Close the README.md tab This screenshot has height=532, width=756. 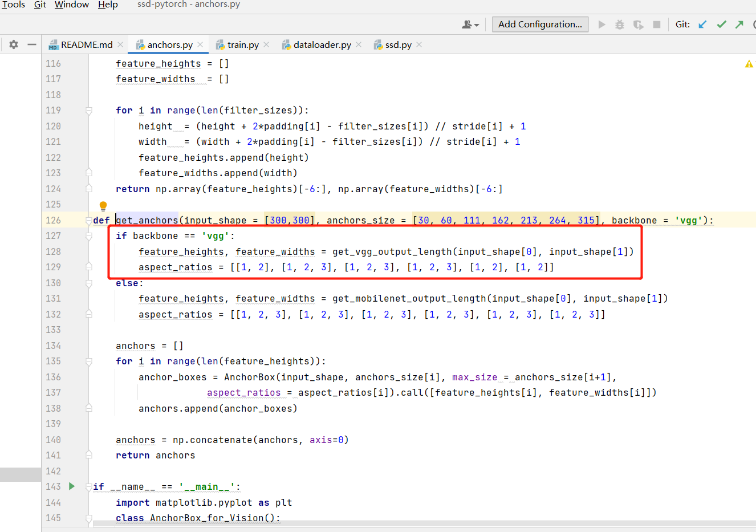click(x=120, y=44)
